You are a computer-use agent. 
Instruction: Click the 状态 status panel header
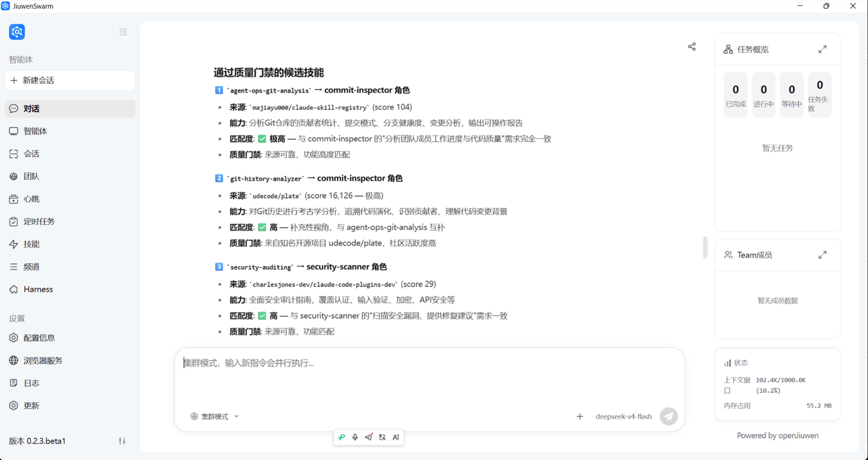click(x=736, y=363)
